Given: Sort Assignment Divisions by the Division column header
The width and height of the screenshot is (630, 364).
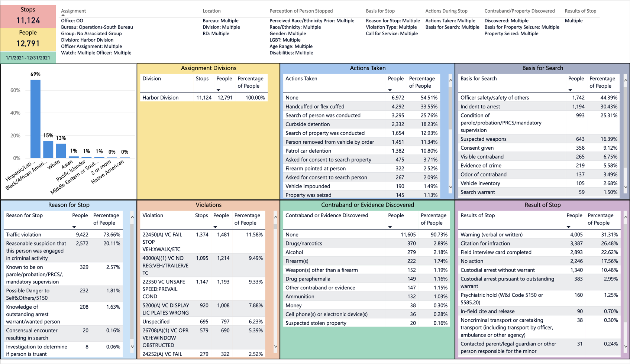Looking at the screenshot, I should (x=152, y=79).
